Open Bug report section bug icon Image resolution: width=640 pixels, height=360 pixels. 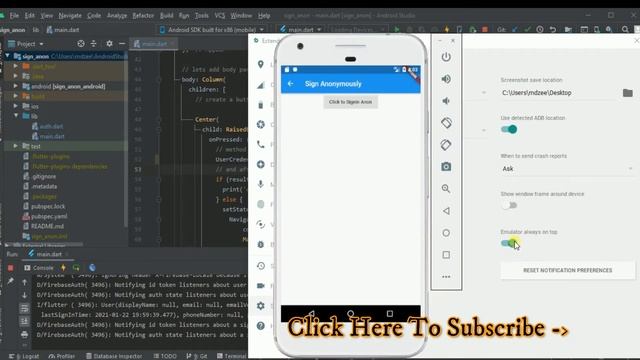point(261,244)
